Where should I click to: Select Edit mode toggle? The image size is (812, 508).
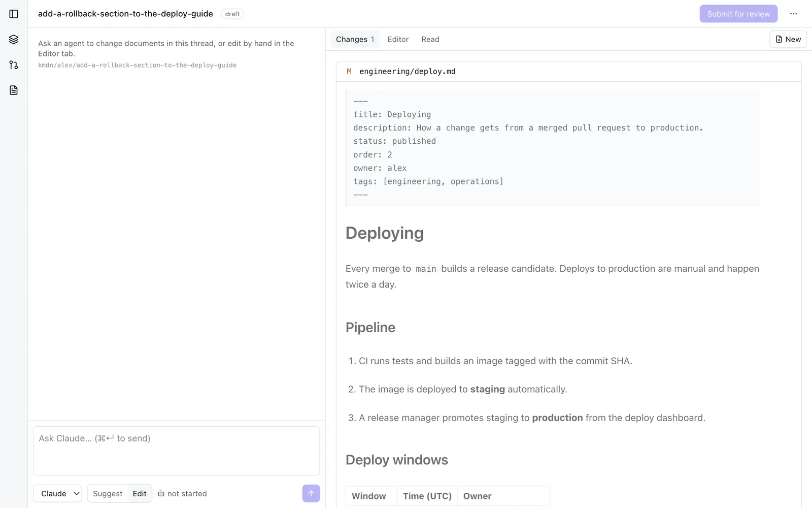(140, 493)
